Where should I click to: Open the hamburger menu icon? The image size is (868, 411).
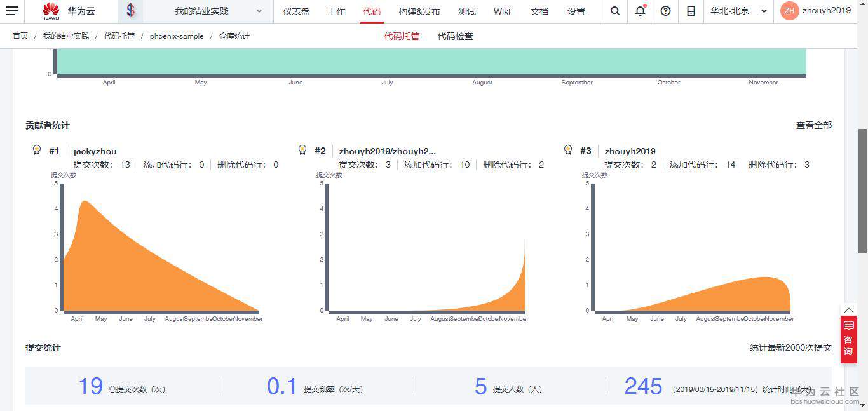pos(12,11)
